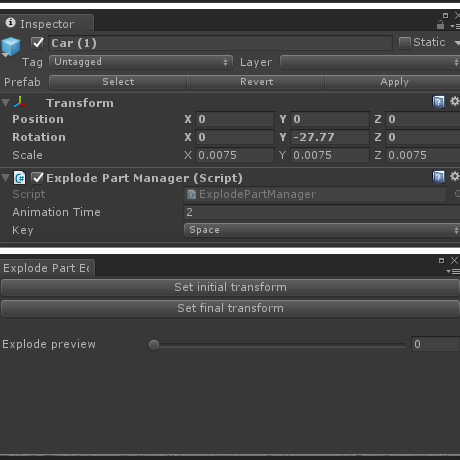Image resolution: width=460 pixels, height=460 pixels.
Task: Click Set initial transform button
Action: (230, 287)
